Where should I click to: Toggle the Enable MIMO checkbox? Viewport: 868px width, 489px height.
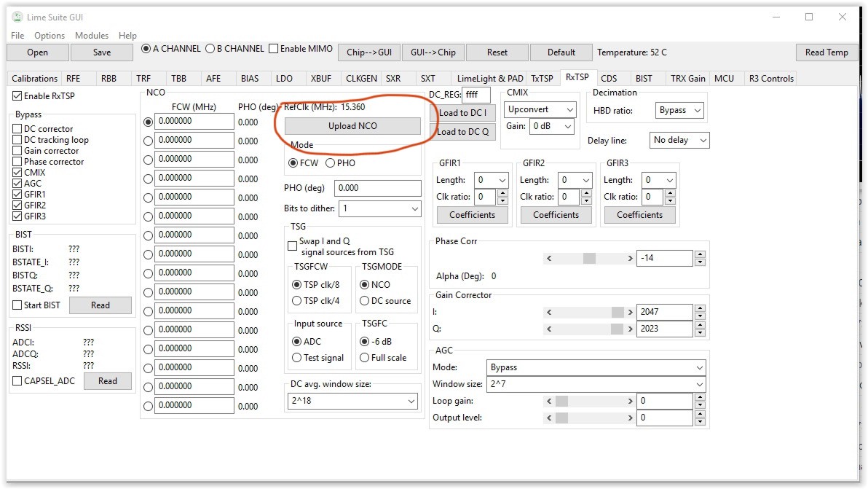pos(301,49)
